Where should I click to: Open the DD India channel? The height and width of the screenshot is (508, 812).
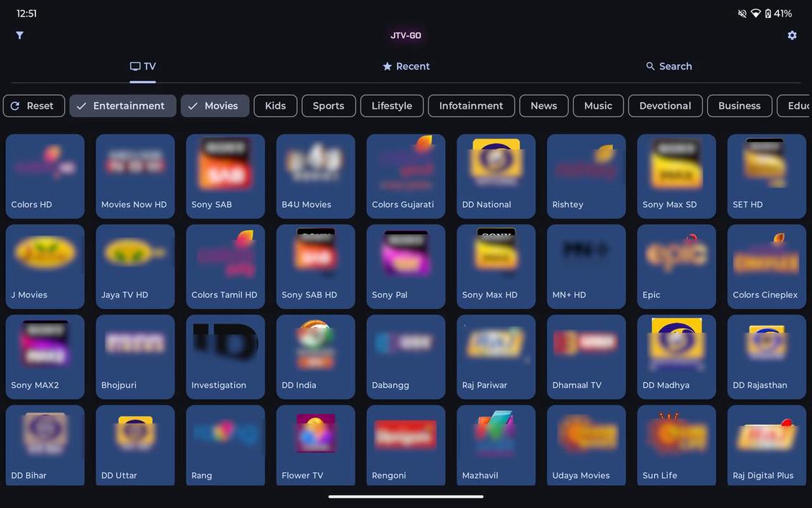(x=315, y=356)
